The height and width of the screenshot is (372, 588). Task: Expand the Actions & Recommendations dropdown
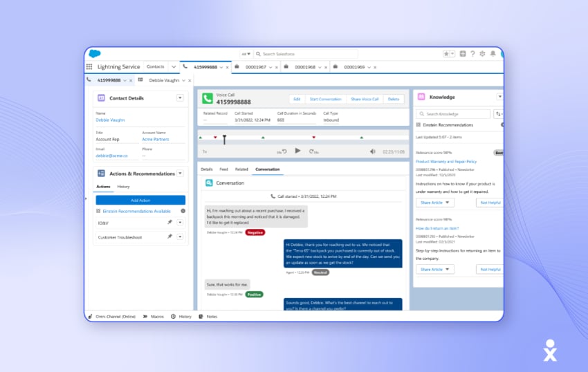pos(180,174)
